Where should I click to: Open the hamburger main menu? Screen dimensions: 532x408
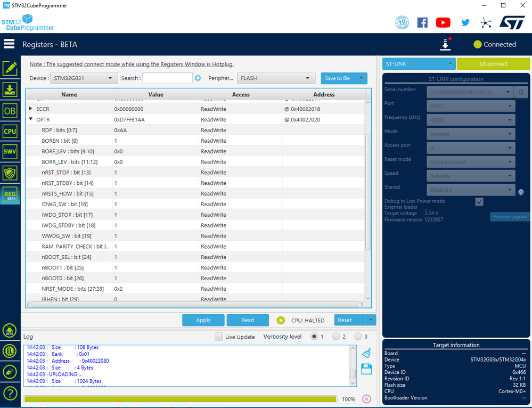click(x=9, y=44)
